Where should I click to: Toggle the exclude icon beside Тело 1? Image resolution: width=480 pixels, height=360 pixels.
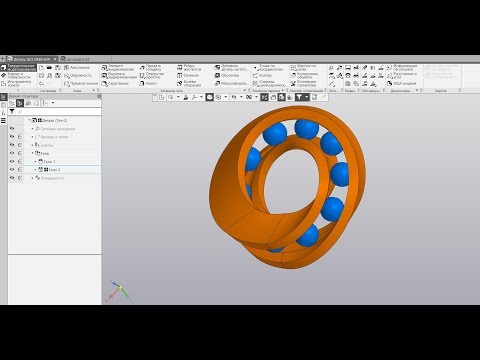click(20, 161)
